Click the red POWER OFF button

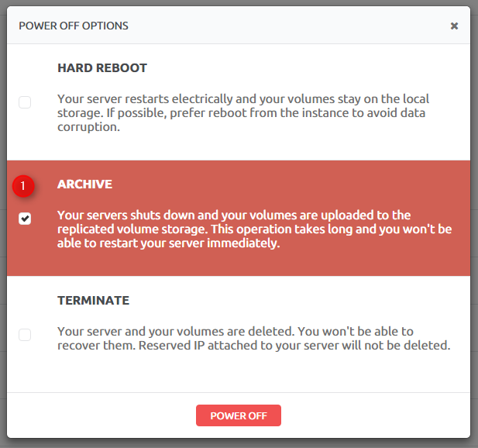pos(239,415)
